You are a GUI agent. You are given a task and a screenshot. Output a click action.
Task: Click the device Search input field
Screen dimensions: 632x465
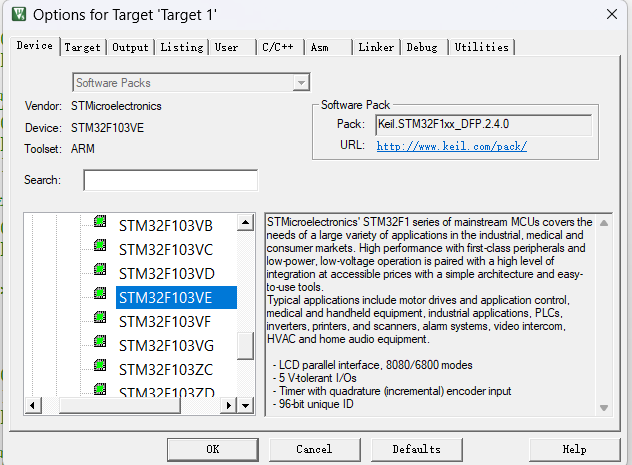pos(170,180)
